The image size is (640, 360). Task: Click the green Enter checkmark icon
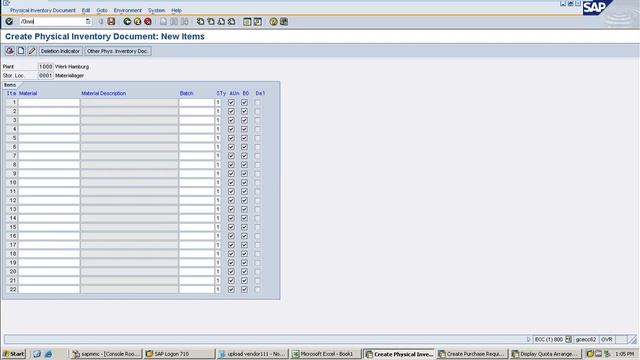pyautogui.click(x=9, y=22)
